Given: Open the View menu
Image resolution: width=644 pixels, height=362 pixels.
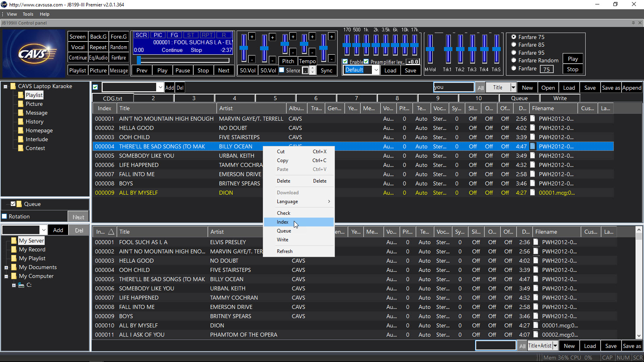Looking at the screenshot, I should (12, 14).
